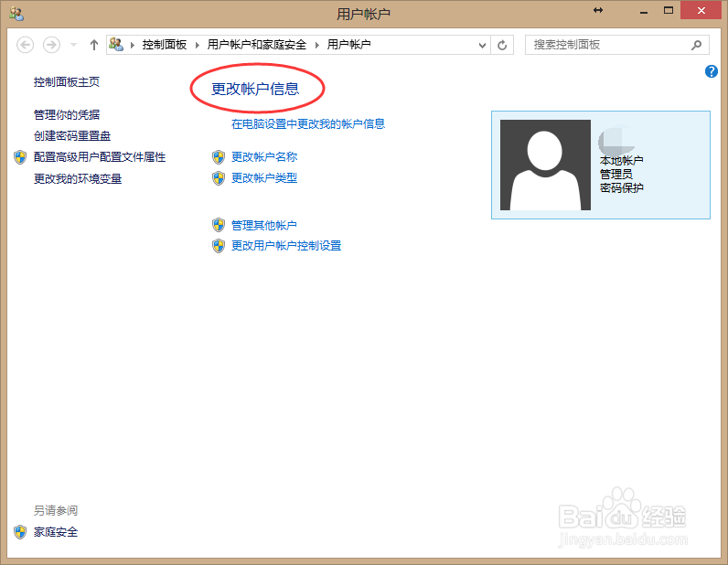Click shield icon beside 更改帐户名称
The width and height of the screenshot is (728, 565).
219,157
